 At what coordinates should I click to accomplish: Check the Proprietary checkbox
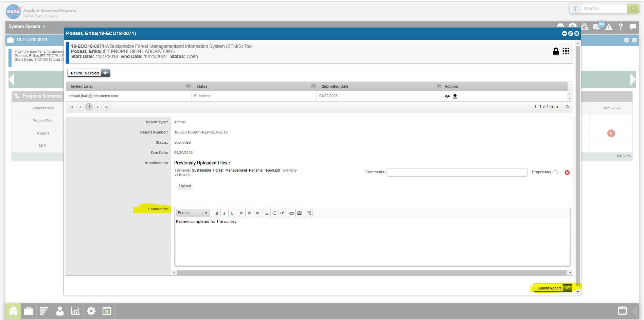pos(556,172)
